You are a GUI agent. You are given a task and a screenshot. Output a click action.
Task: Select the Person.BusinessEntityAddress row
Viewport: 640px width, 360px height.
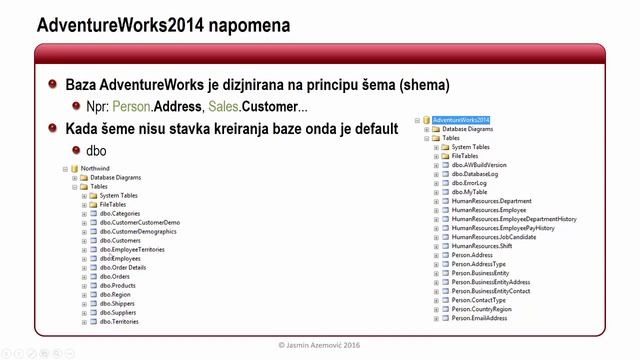[x=491, y=282]
